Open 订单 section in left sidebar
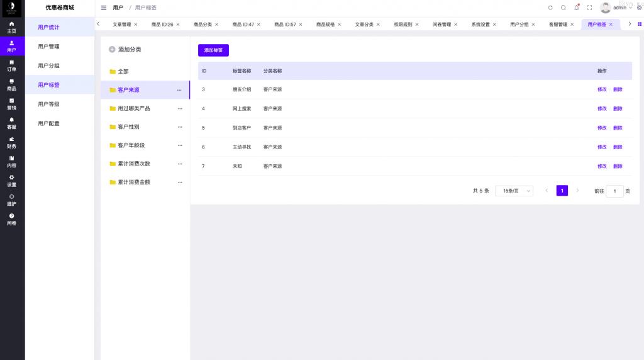Viewport: 644px width, 360px height. point(12,66)
